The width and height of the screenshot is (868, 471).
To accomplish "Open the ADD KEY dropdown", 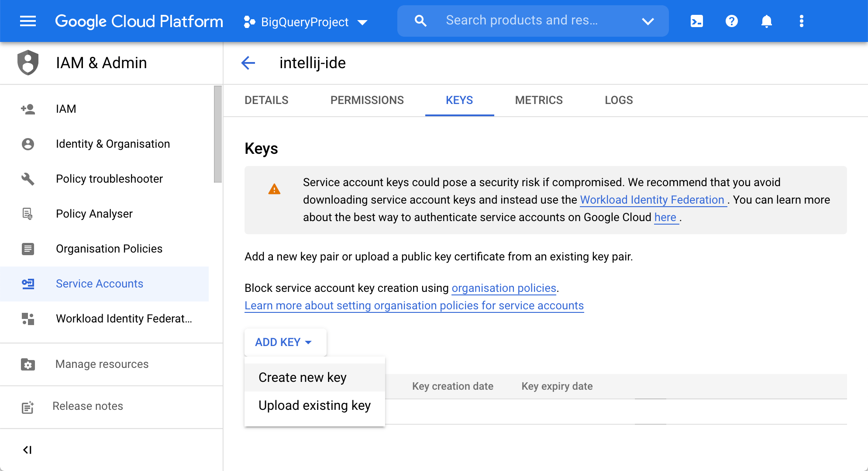I will pos(284,342).
